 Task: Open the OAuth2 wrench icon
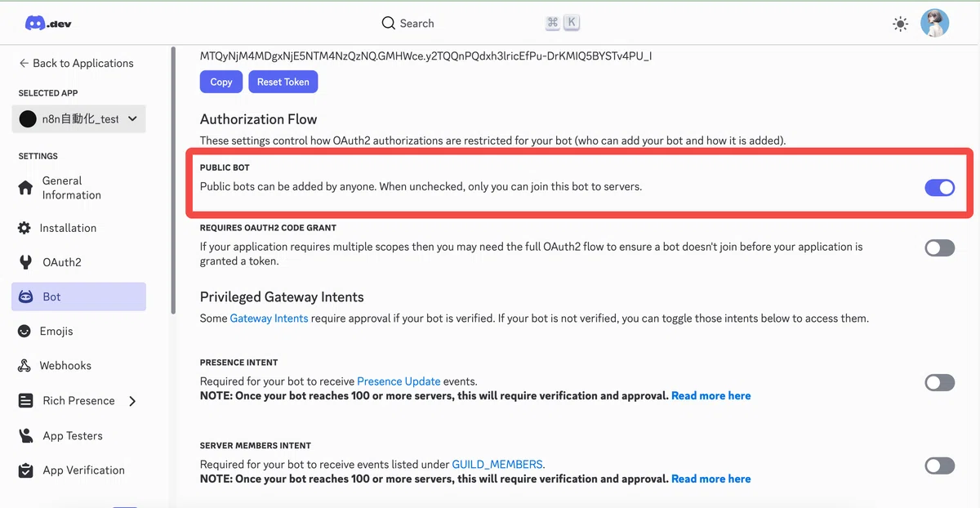coord(26,262)
